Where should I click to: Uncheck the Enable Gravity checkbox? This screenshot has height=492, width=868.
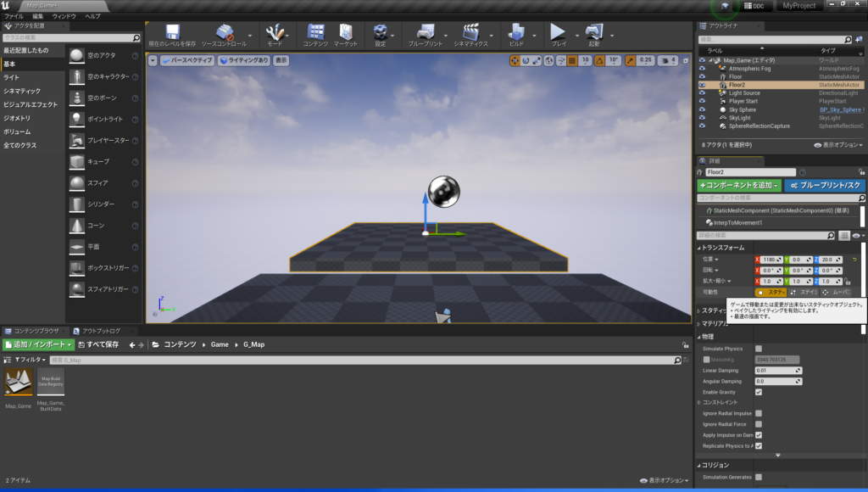click(x=759, y=392)
